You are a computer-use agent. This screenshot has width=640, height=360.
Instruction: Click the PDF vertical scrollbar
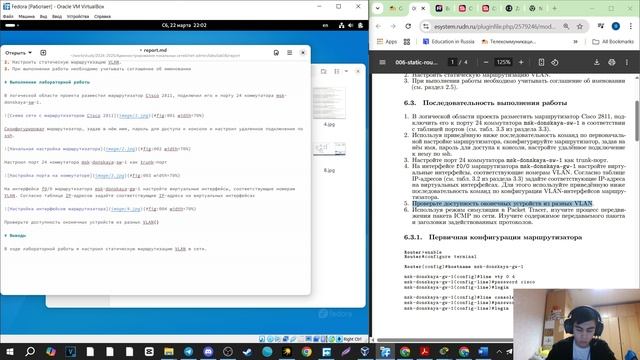click(637, 121)
